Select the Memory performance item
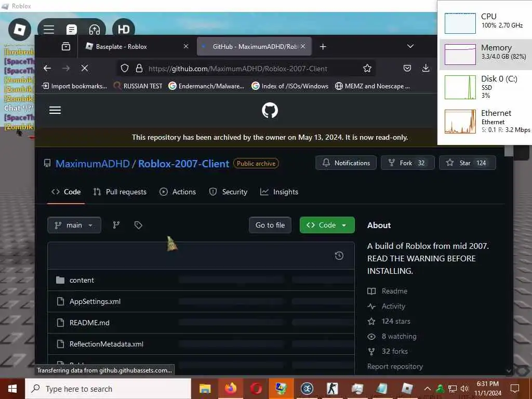Screen dimensions: 532x399 (486, 54)
